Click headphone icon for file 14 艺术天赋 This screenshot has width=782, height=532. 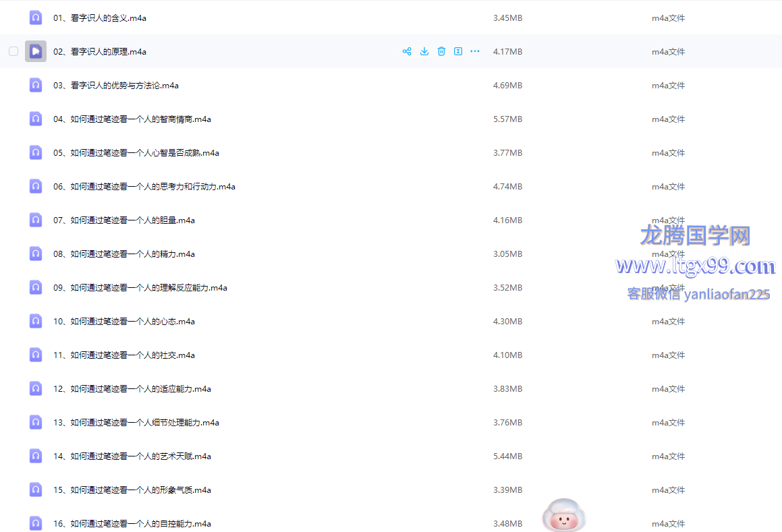click(x=36, y=456)
